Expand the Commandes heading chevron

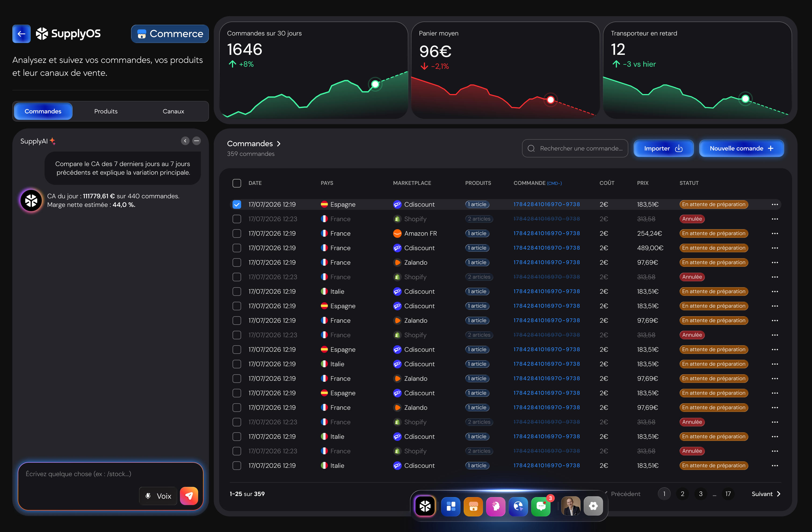279,144
